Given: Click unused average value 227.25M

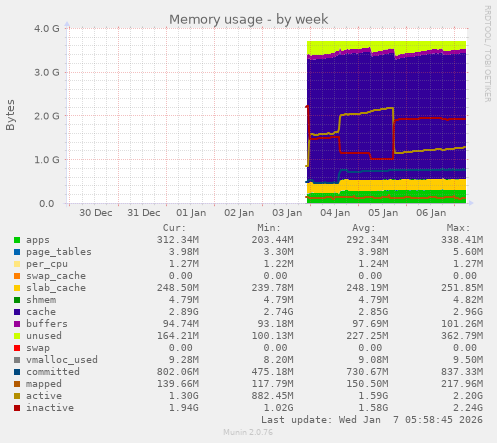Looking at the screenshot, I should [367, 336].
